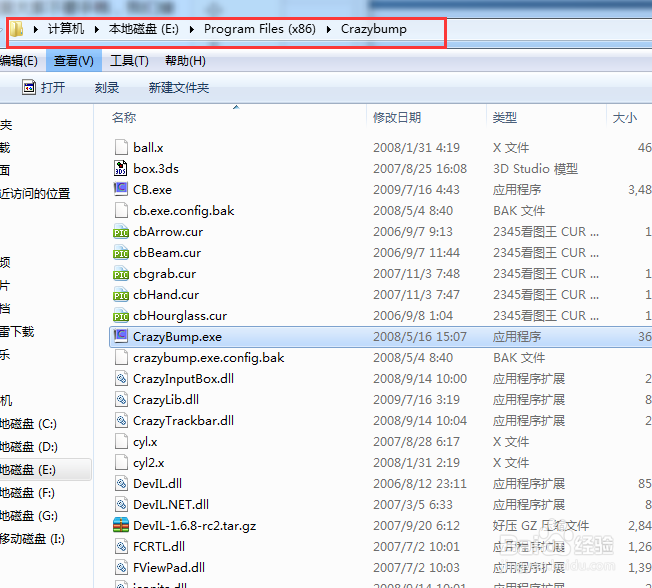Select drive (C:) in navigation pane
The image size is (652, 588).
(28, 424)
